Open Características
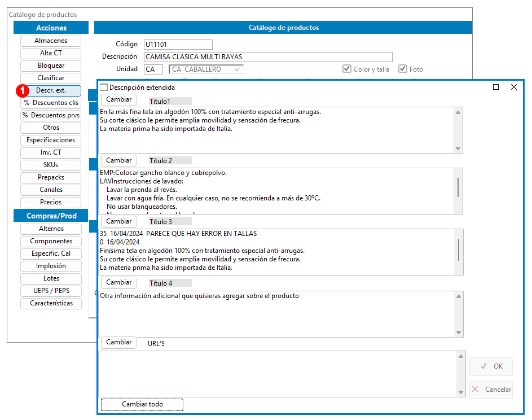This screenshot has width=532, height=420. click(51, 303)
